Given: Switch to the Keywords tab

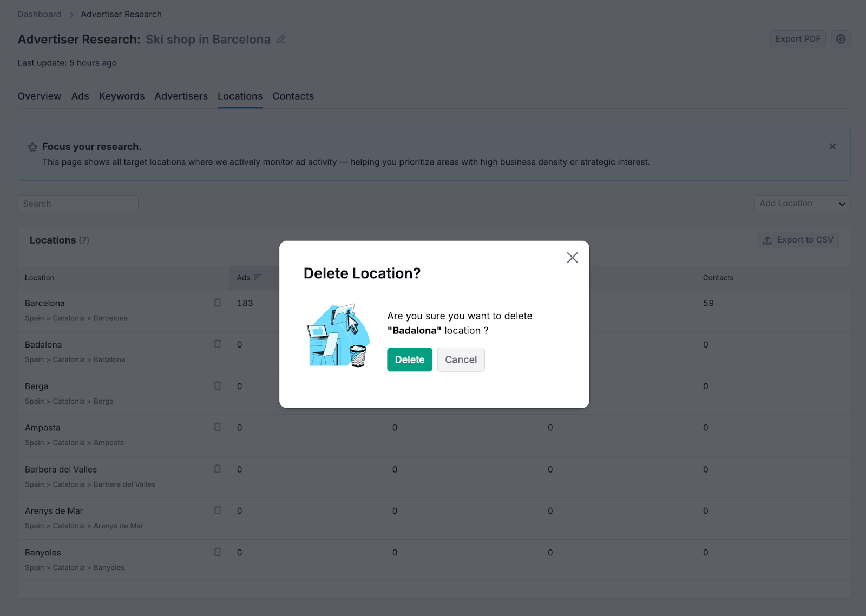Looking at the screenshot, I should 122,96.
